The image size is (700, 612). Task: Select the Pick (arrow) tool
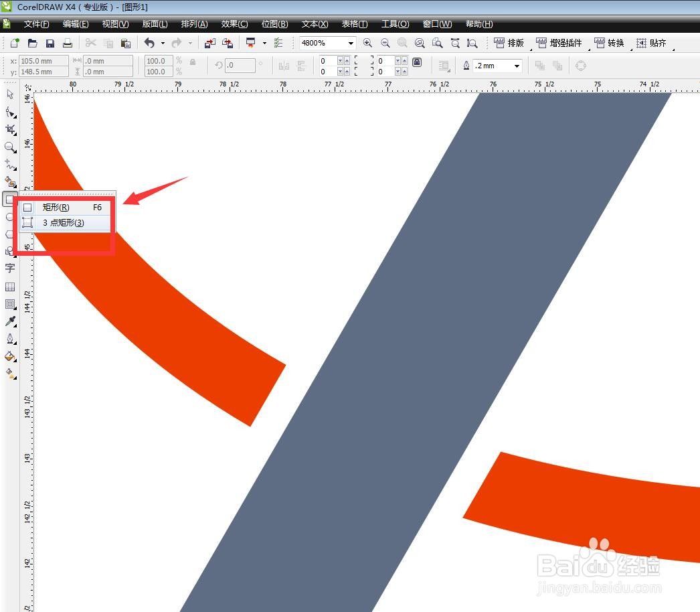[10, 94]
